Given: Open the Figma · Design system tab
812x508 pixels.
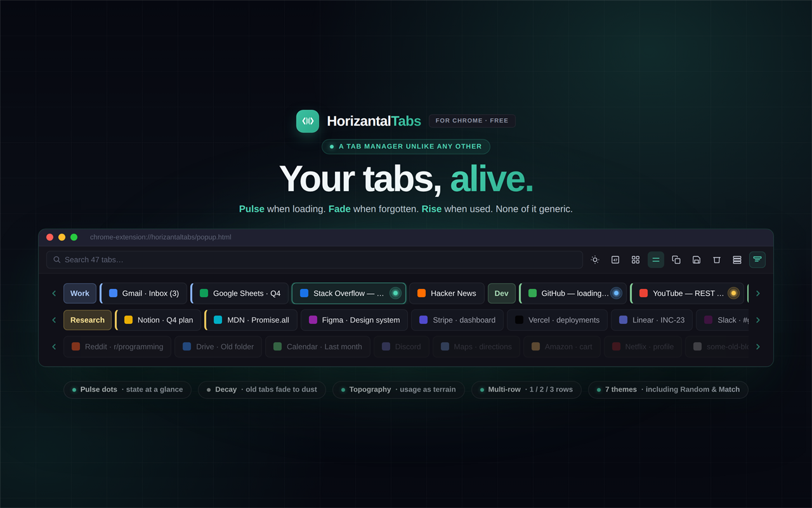Looking at the screenshot, I should click(354, 320).
